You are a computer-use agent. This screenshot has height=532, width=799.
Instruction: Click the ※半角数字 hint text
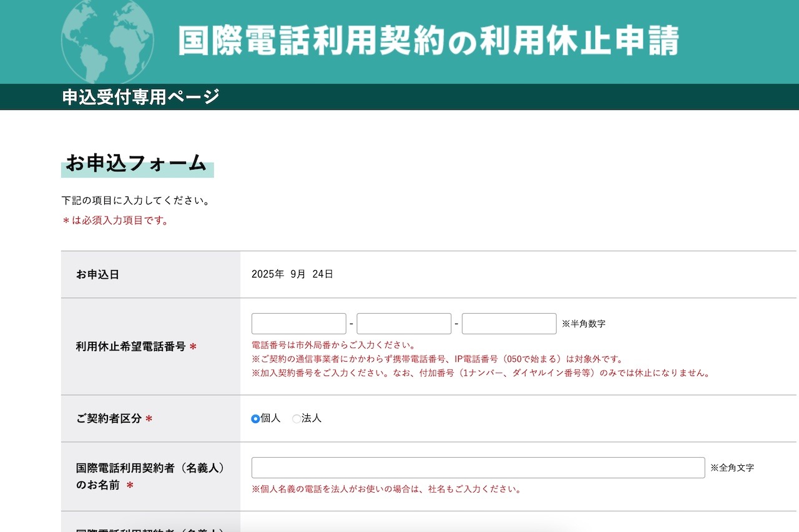point(584,324)
